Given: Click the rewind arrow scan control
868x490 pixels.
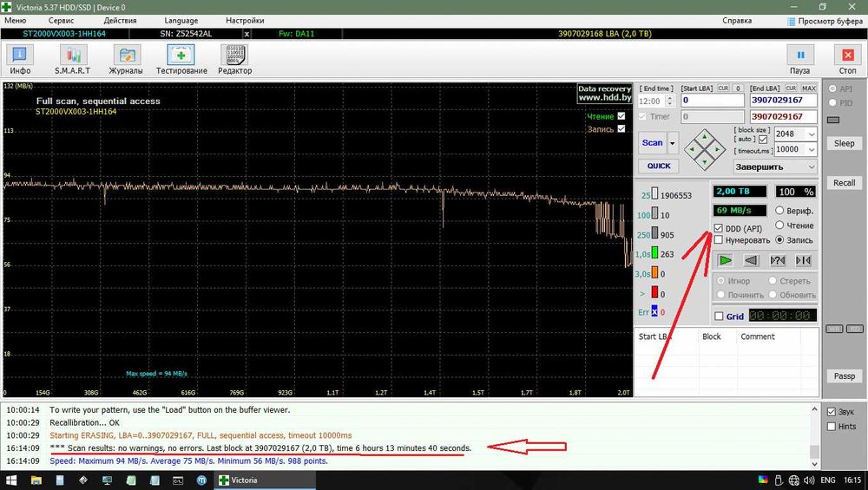Looking at the screenshot, I should (x=752, y=260).
